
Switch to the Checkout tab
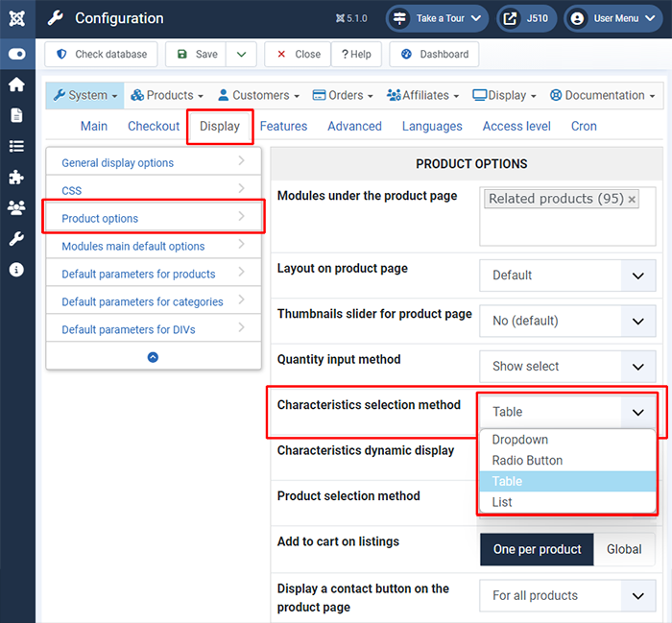(154, 126)
